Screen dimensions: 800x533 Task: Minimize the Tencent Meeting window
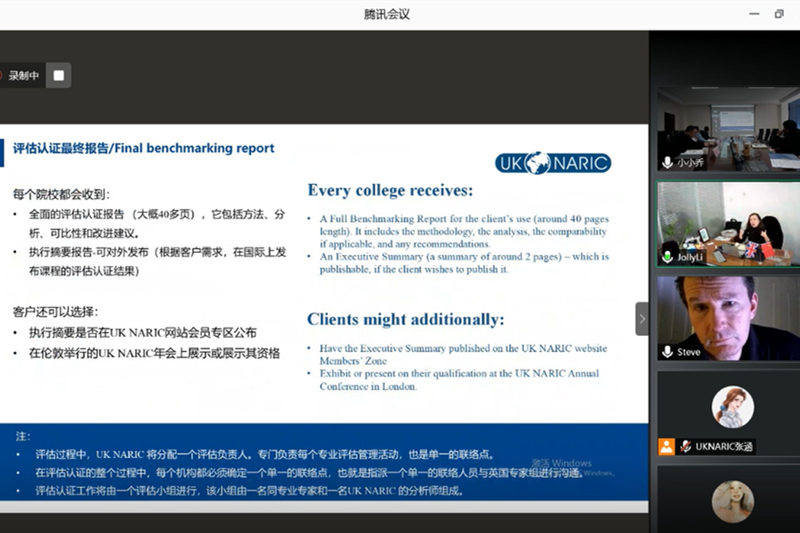752,14
